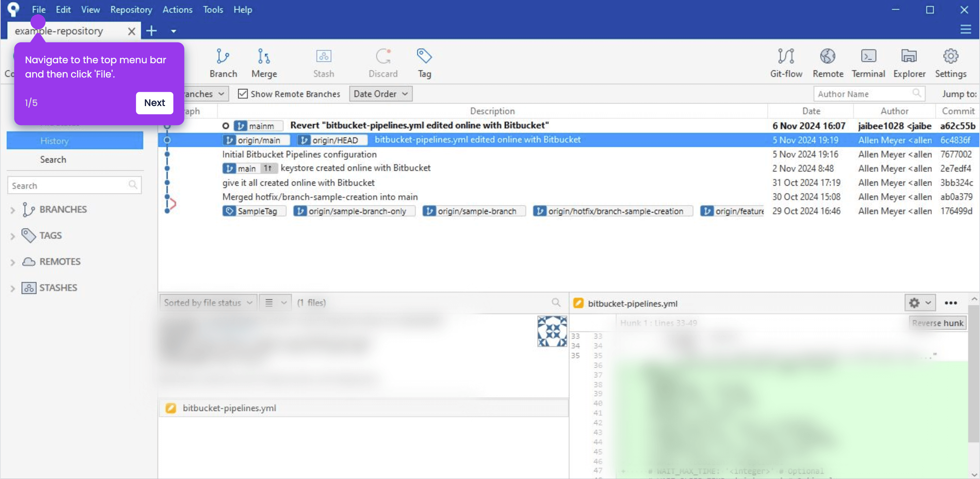The height and width of the screenshot is (479, 980).
Task: Click the Date column header
Action: point(811,111)
